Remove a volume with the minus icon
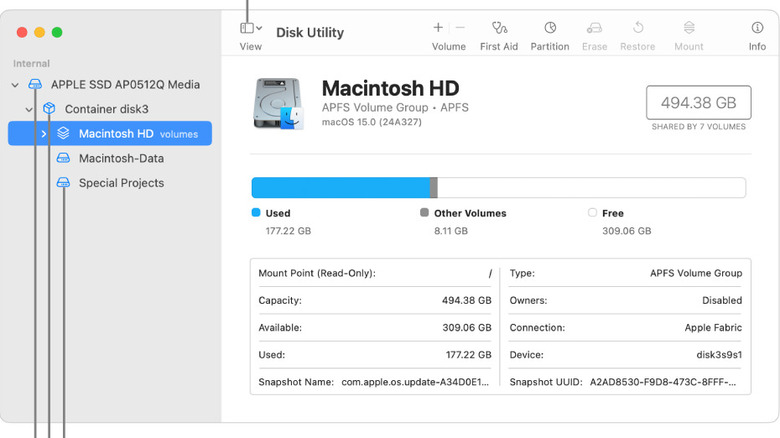Screen dimensions: 780x438 click(x=460, y=27)
